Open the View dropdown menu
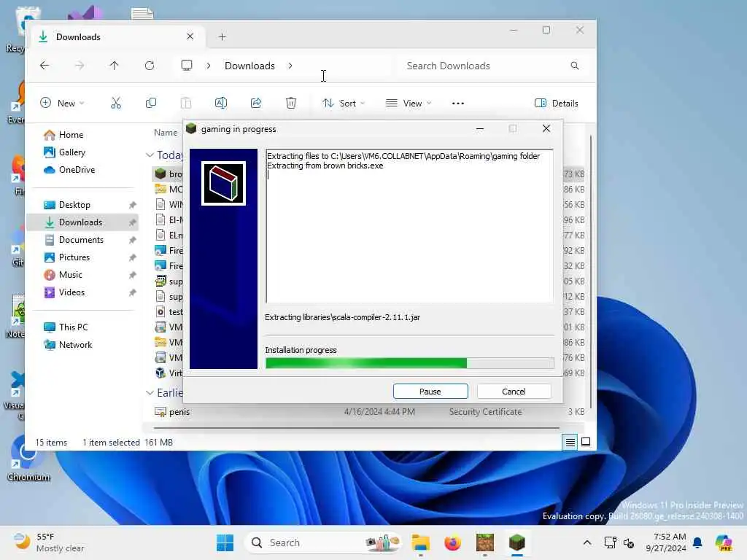 pyautogui.click(x=409, y=104)
